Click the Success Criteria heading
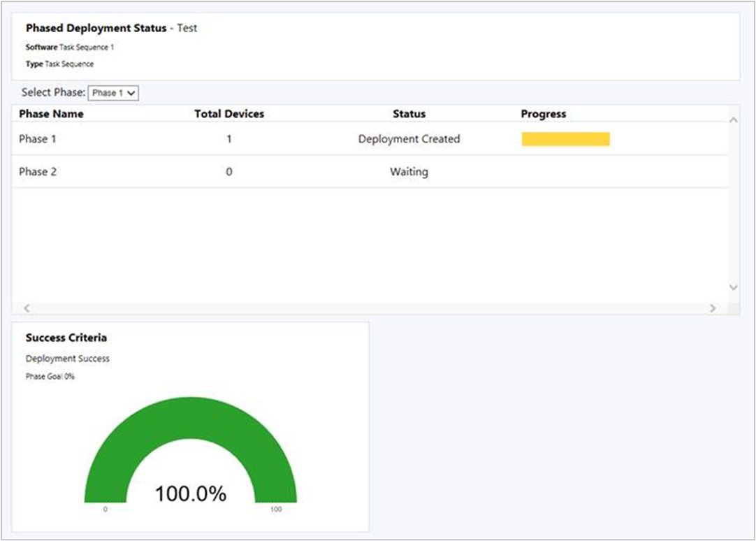756x541 pixels. pos(66,338)
